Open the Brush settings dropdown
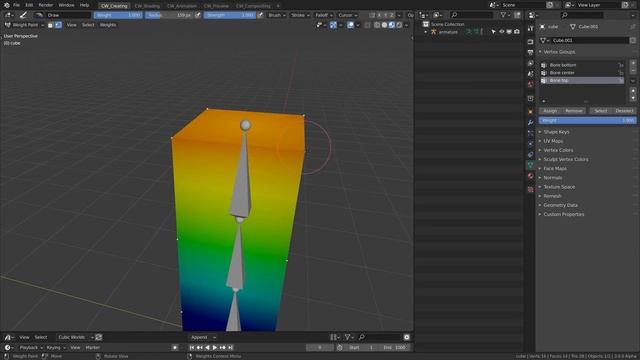This screenshot has height=360, width=640. [277, 15]
